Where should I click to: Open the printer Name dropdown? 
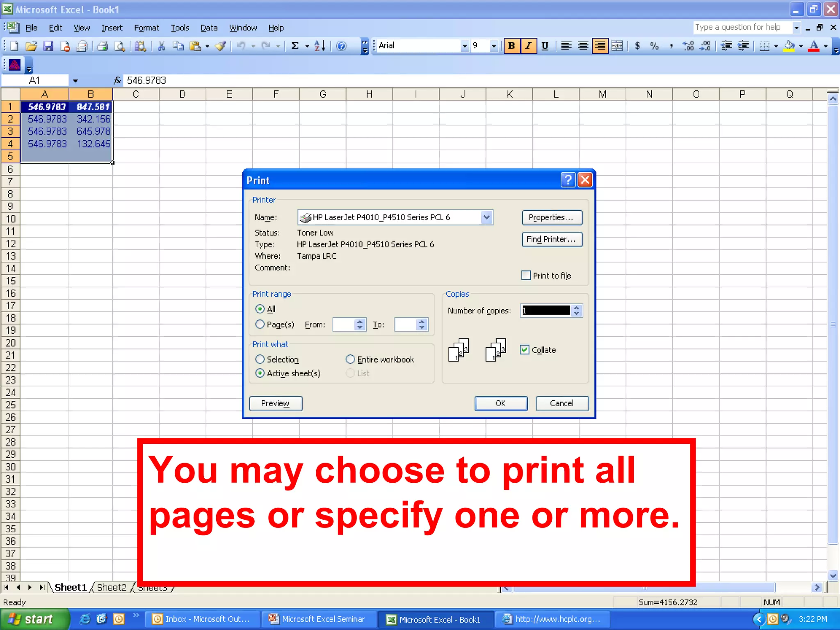click(486, 217)
